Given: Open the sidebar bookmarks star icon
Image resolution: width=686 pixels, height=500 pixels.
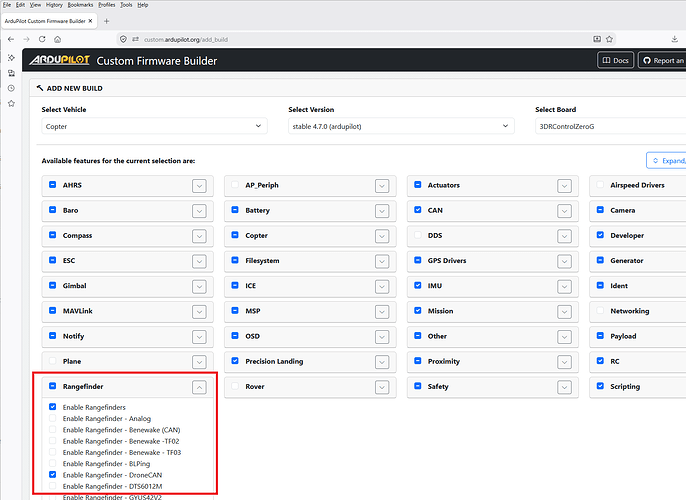Looking at the screenshot, I should (x=11, y=104).
